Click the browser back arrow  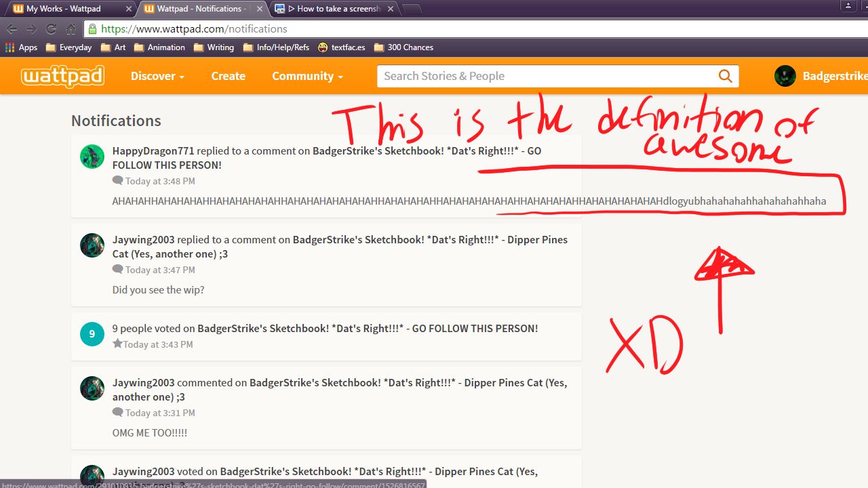click(12, 29)
